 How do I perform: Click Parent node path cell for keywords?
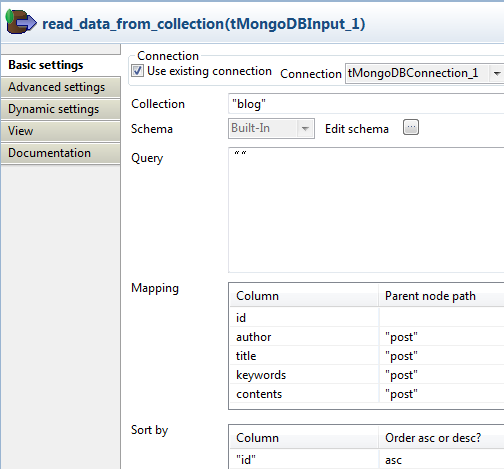pos(441,375)
